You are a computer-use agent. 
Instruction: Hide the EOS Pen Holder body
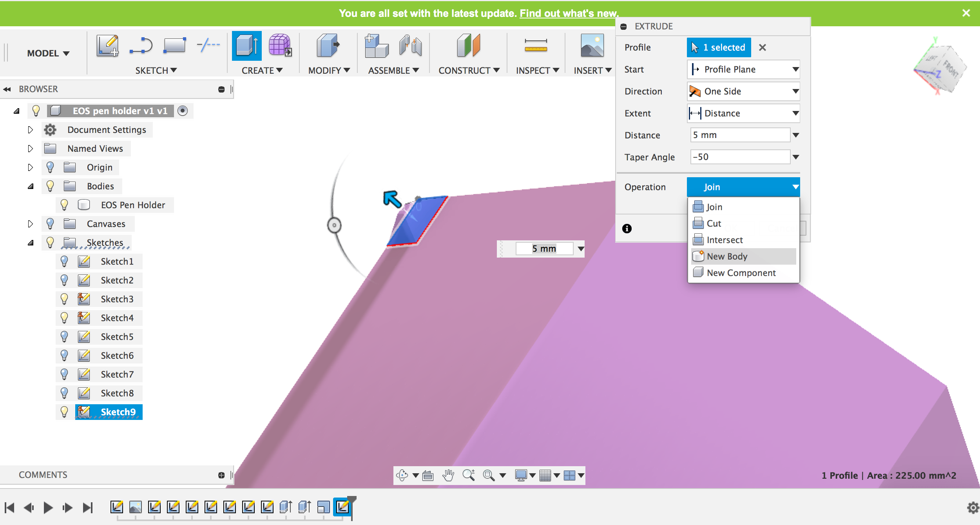(x=64, y=205)
